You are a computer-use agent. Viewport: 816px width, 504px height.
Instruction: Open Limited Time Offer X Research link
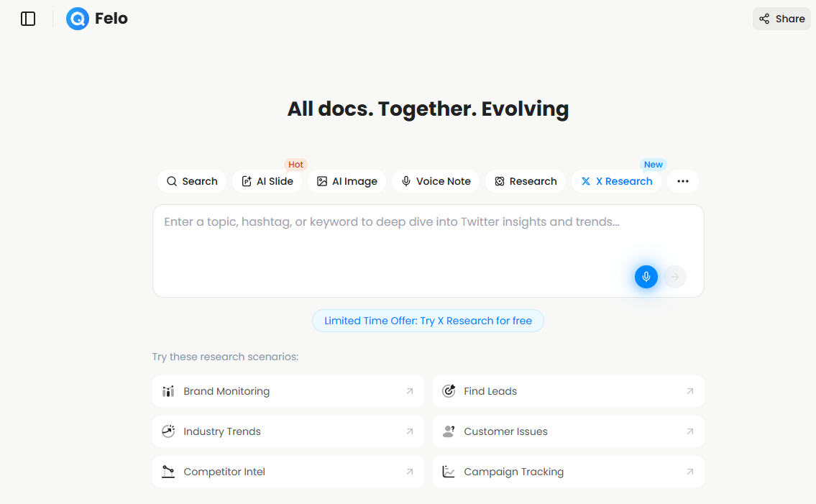point(428,321)
